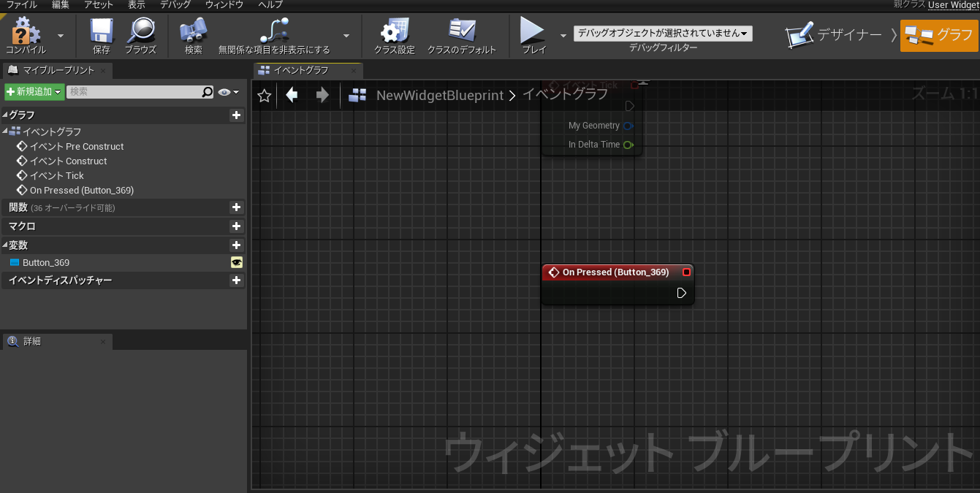
Task: Open the ファイル menu
Action: coord(22,4)
